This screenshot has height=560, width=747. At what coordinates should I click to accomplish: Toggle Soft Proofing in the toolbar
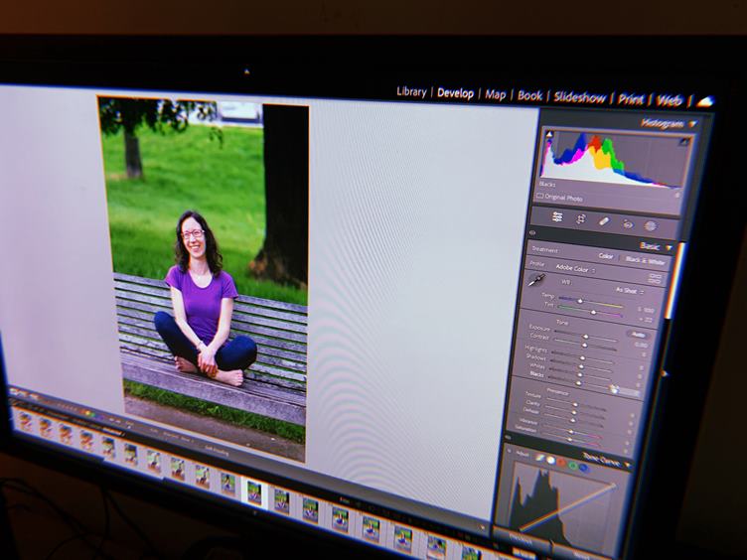pos(217,449)
